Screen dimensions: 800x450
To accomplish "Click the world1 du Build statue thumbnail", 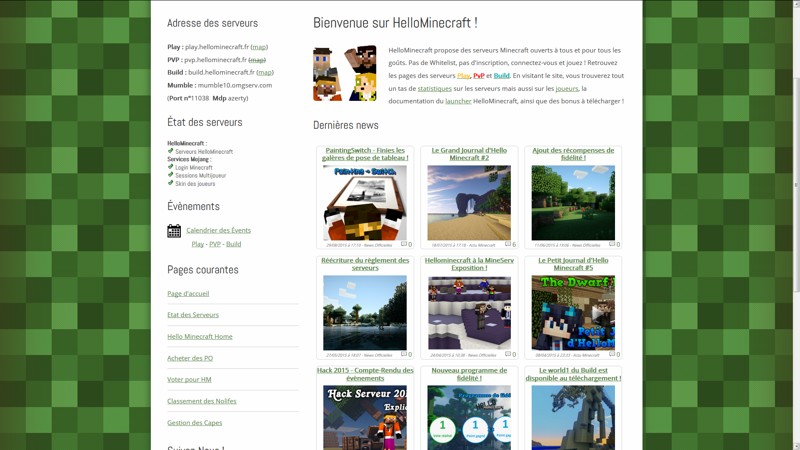I will [573, 417].
